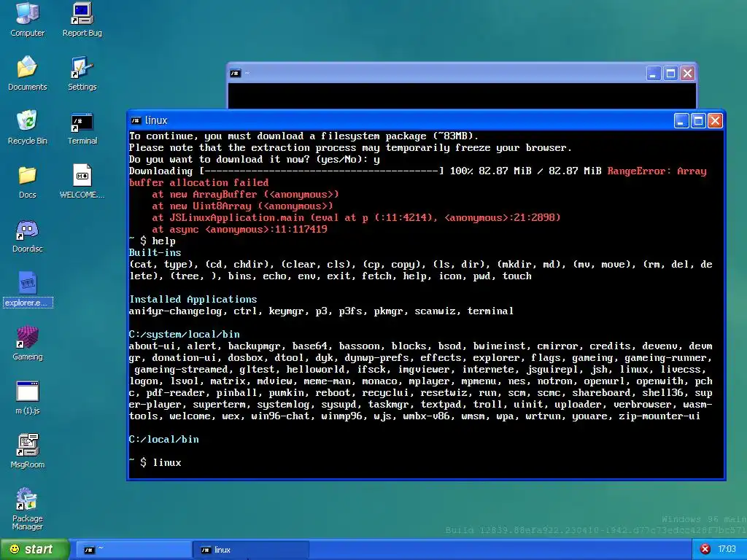Open the Settings desktop icon

82,73
